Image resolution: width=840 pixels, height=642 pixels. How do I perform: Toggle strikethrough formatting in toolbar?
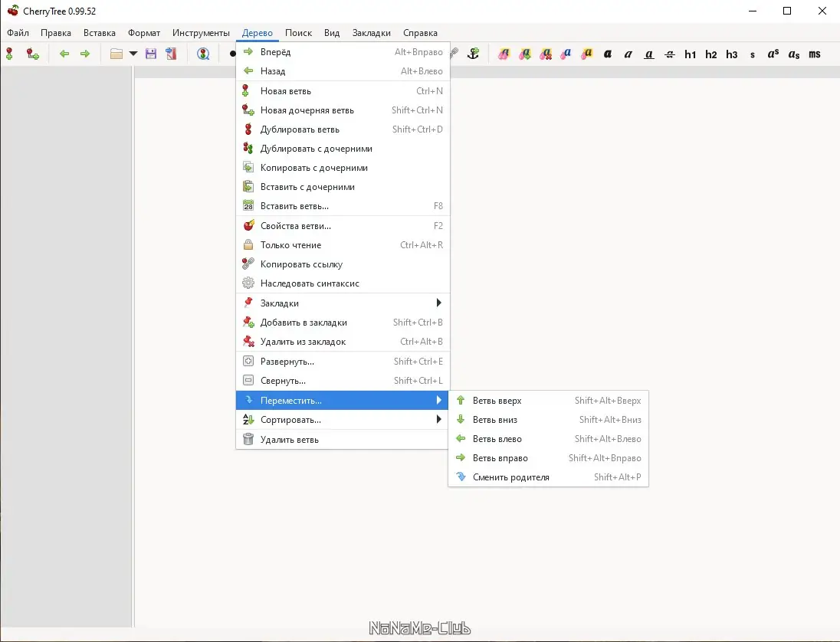[670, 54]
